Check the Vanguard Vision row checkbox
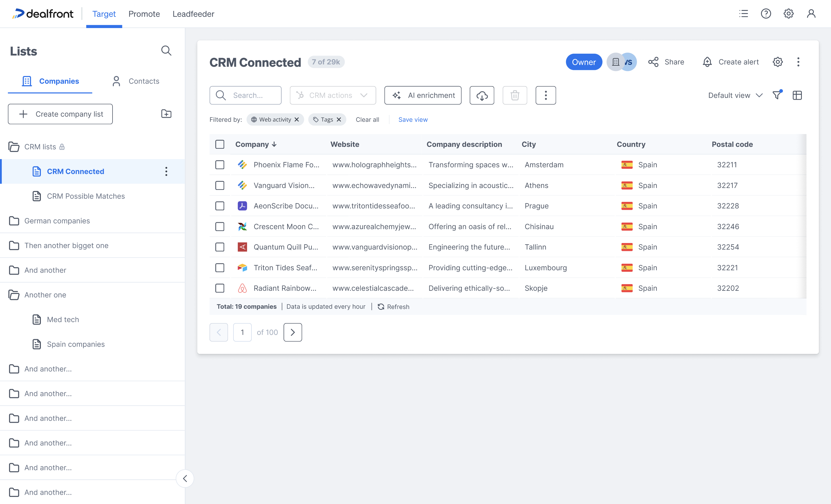This screenshot has height=504, width=831. pyautogui.click(x=220, y=186)
